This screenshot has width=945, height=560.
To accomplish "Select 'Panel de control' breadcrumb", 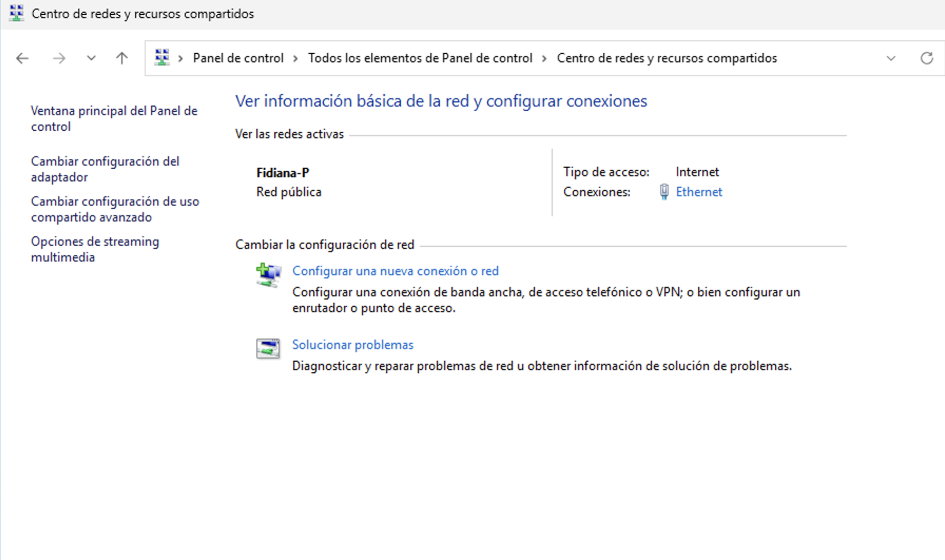I will (238, 58).
